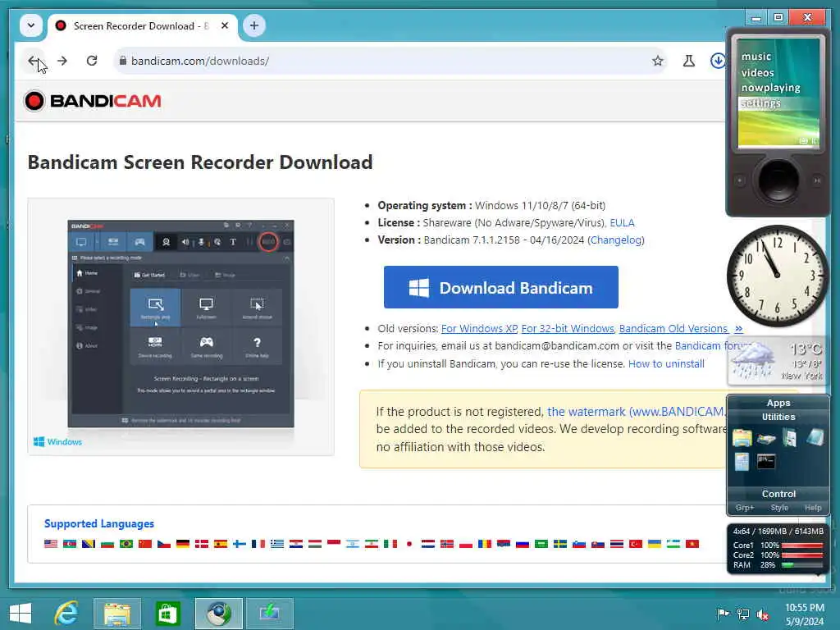Open the Changelog link
The width and height of the screenshot is (840, 630).
click(616, 240)
